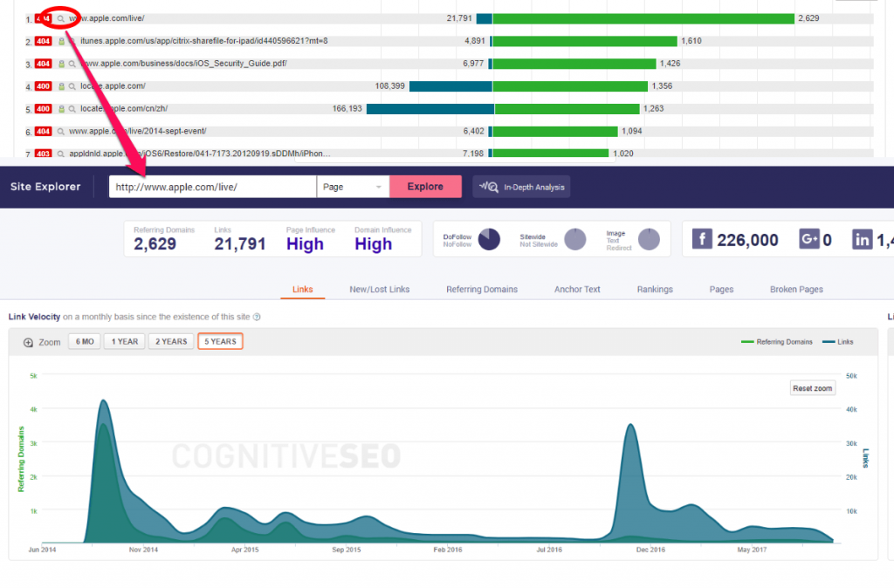Click the Reset zoom button

813,388
